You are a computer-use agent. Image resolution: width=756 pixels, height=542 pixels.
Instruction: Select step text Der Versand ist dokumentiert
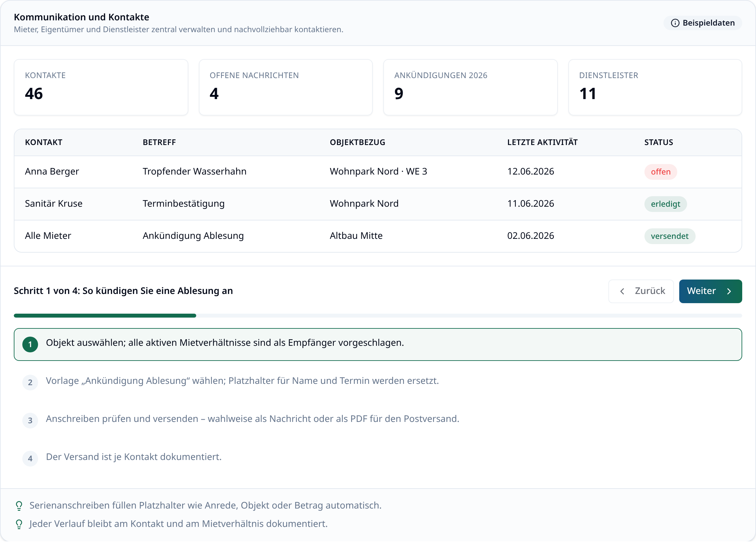point(134,457)
